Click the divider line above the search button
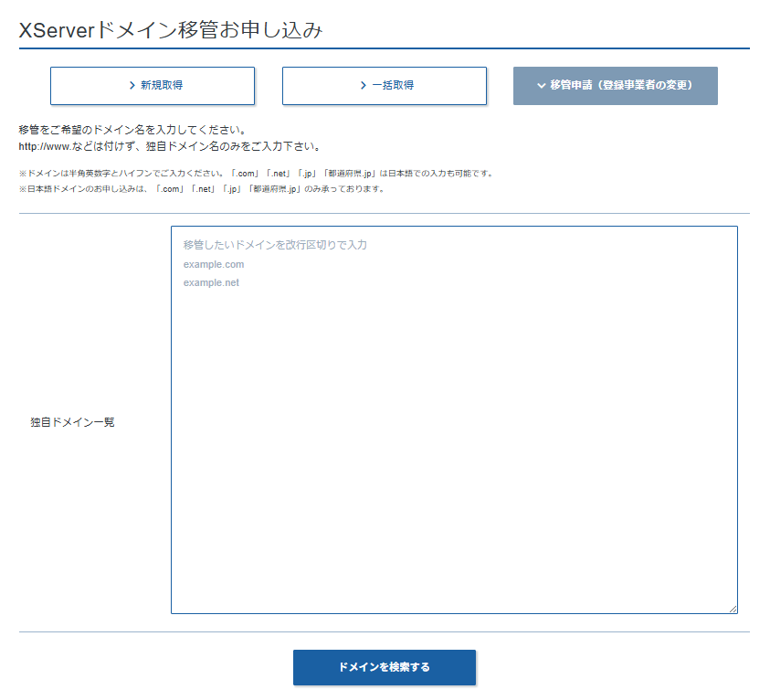770x700 pixels. (384, 631)
